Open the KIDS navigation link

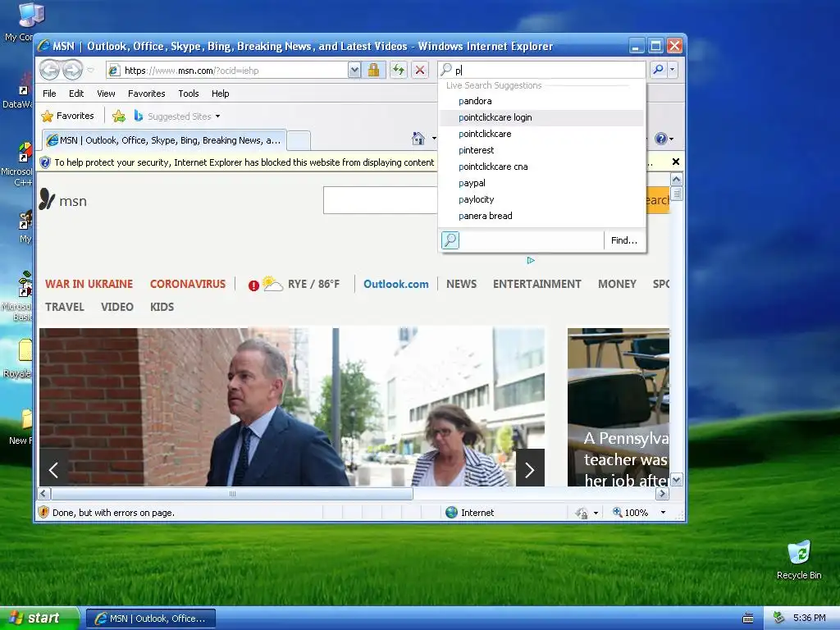162,307
